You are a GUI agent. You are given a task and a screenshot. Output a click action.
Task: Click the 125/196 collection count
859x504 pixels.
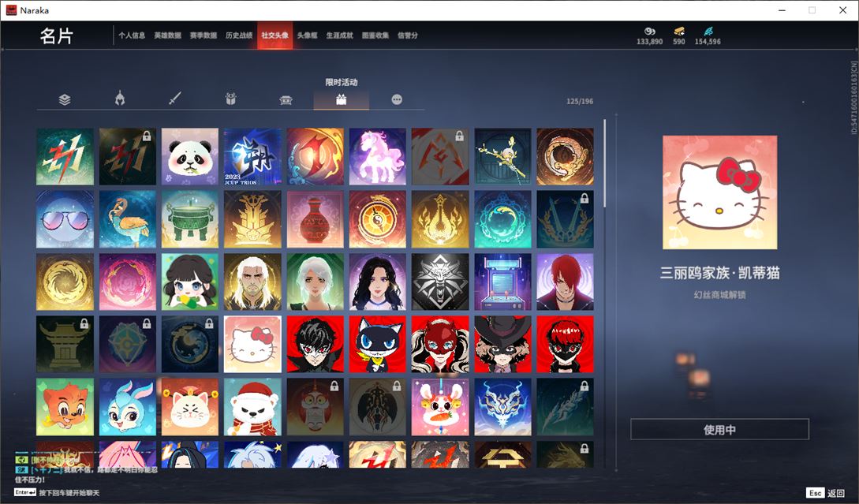point(580,101)
